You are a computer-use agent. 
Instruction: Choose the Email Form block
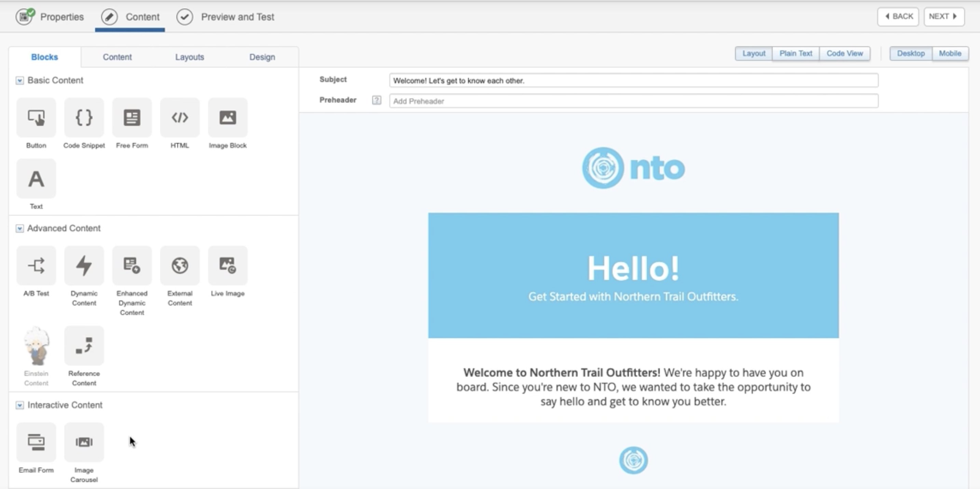click(36, 442)
